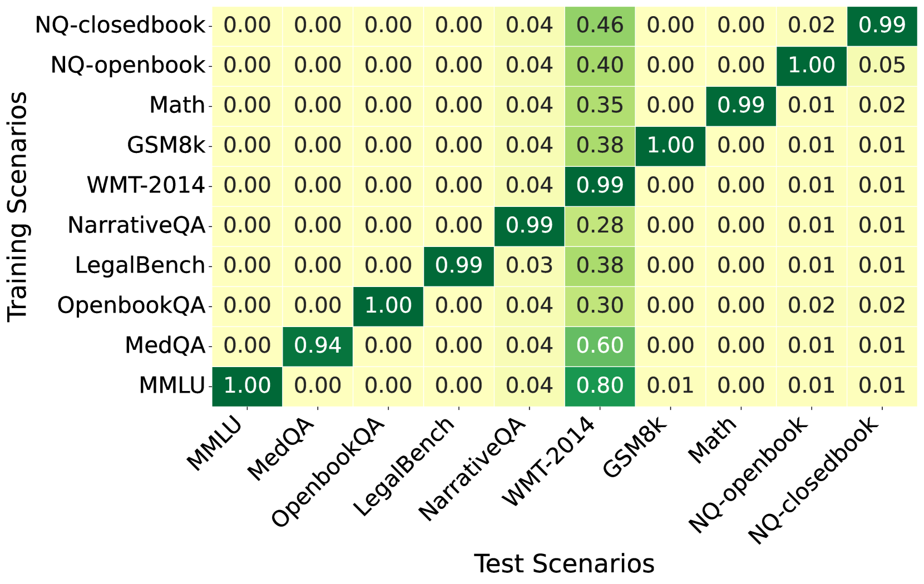The image size is (924, 584).
Task: Click the 1.00 cell in GSM8k row
Action: click(x=671, y=146)
